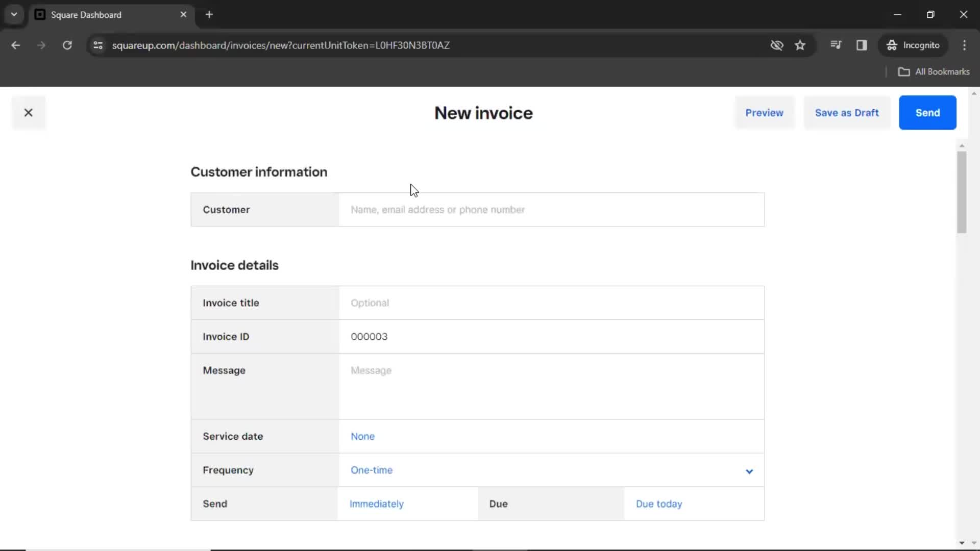Click the Service date None expander
The image size is (980, 551).
[x=363, y=436]
